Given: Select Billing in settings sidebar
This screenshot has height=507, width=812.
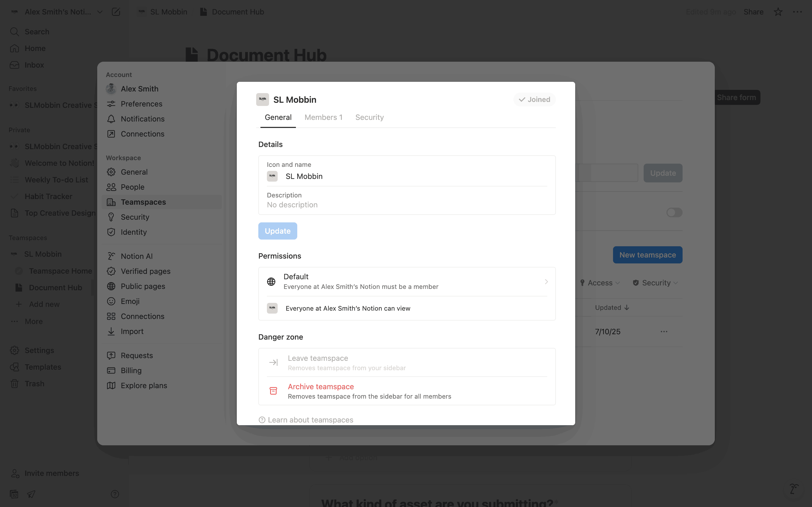Looking at the screenshot, I should pyautogui.click(x=131, y=370).
